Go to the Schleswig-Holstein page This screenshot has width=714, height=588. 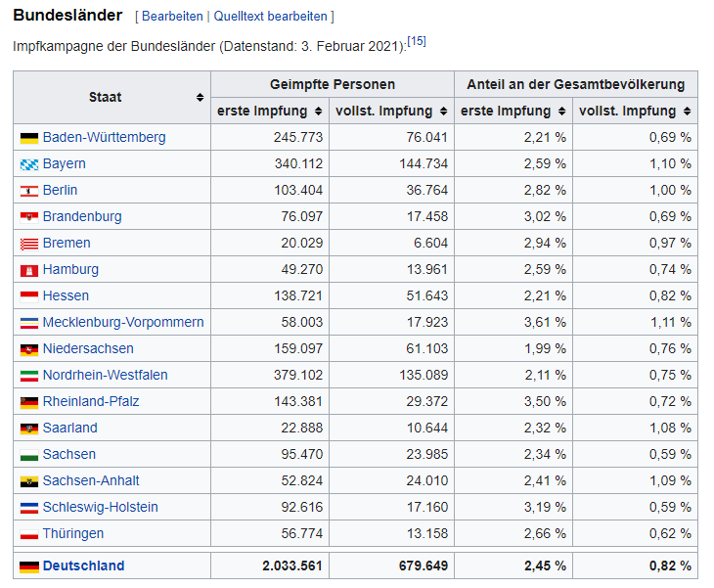(x=100, y=507)
